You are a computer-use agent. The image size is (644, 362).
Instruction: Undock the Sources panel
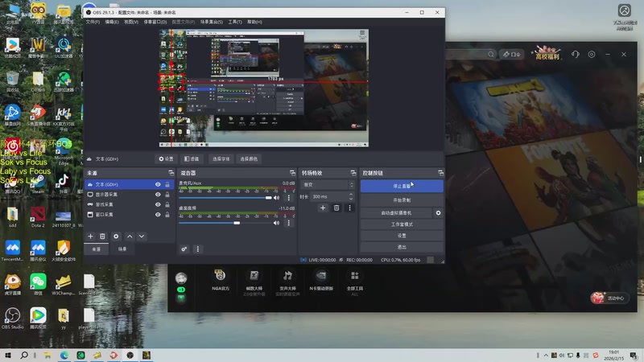[171, 173]
